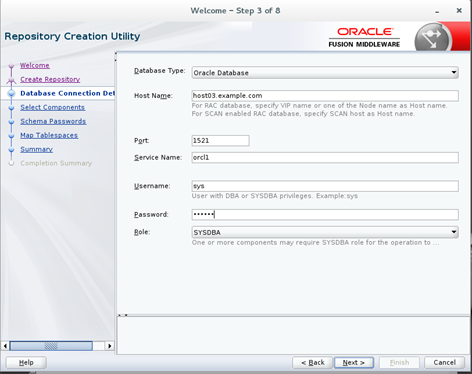Click the Help button

26,362
